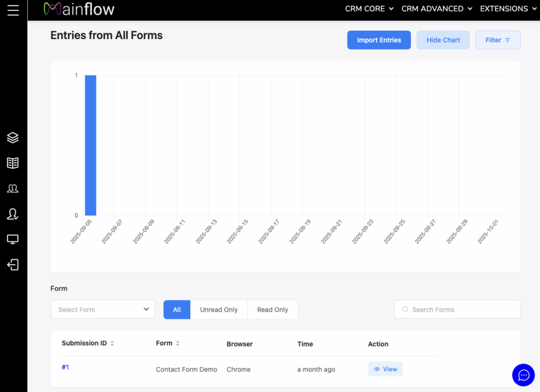Open the EXTENSIONS menu
540x392 pixels.
pyautogui.click(x=507, y=9)
